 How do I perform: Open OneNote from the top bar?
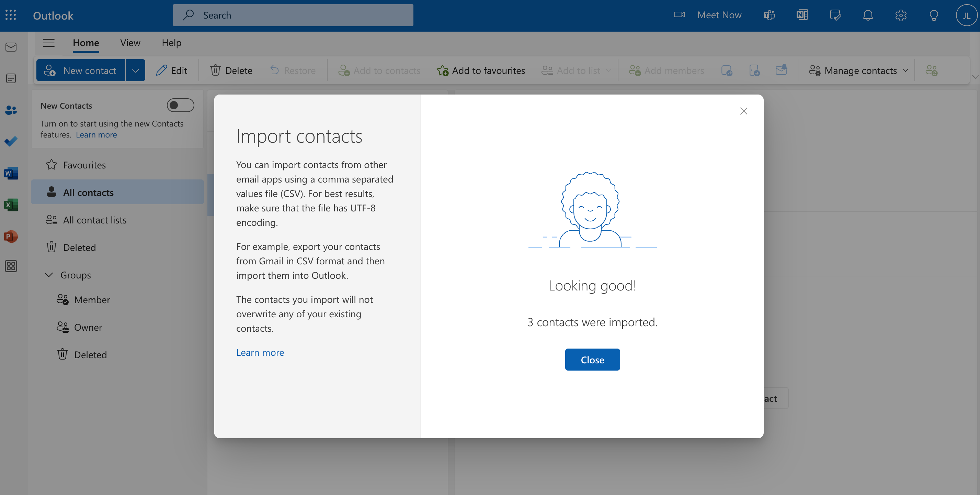tap(802, 15)
